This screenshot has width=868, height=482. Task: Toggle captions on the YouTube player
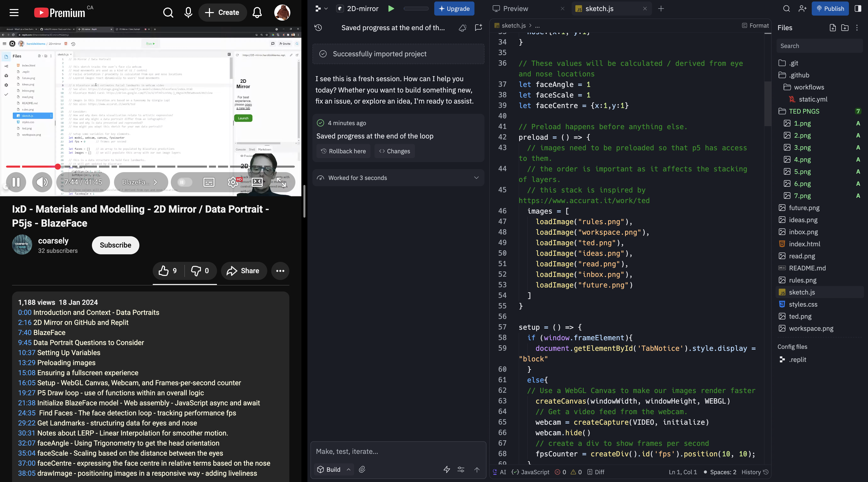[208, 182]
